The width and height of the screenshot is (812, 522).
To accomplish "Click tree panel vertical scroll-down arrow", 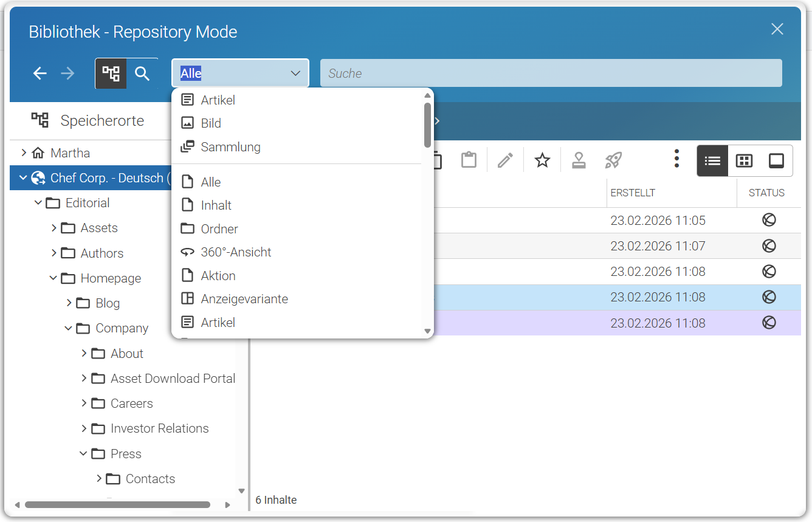I will pos(241,491).
